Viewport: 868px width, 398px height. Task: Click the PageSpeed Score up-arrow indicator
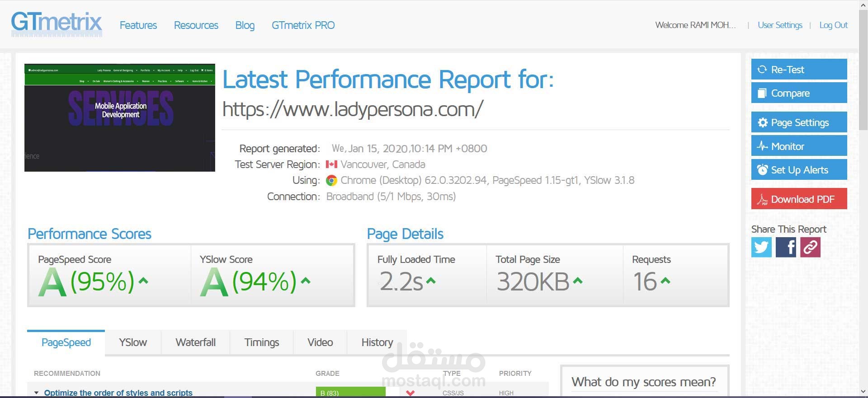[x=143, y=281]
